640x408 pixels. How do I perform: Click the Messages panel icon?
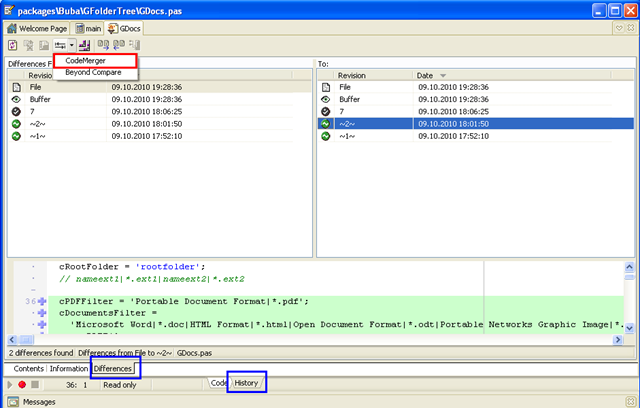coord(13,402)
